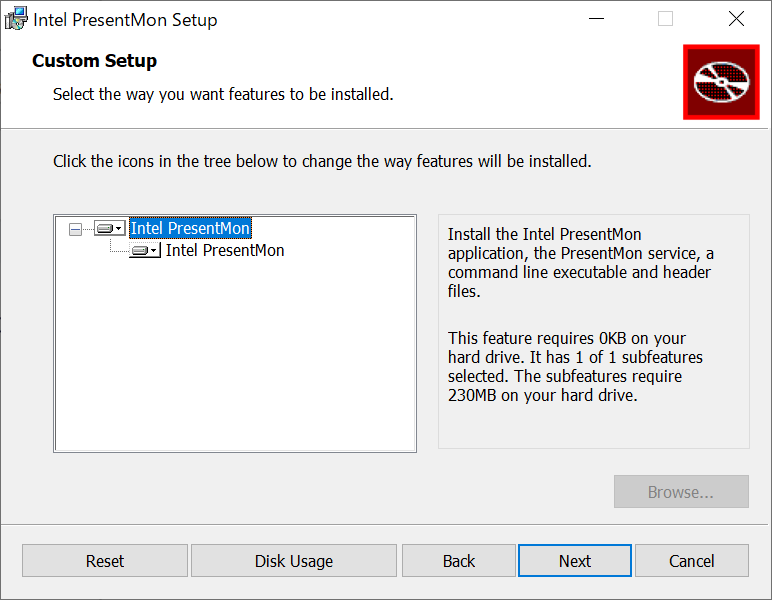Click the Reset button
772x600 pixels.
(x=105, y=561)
